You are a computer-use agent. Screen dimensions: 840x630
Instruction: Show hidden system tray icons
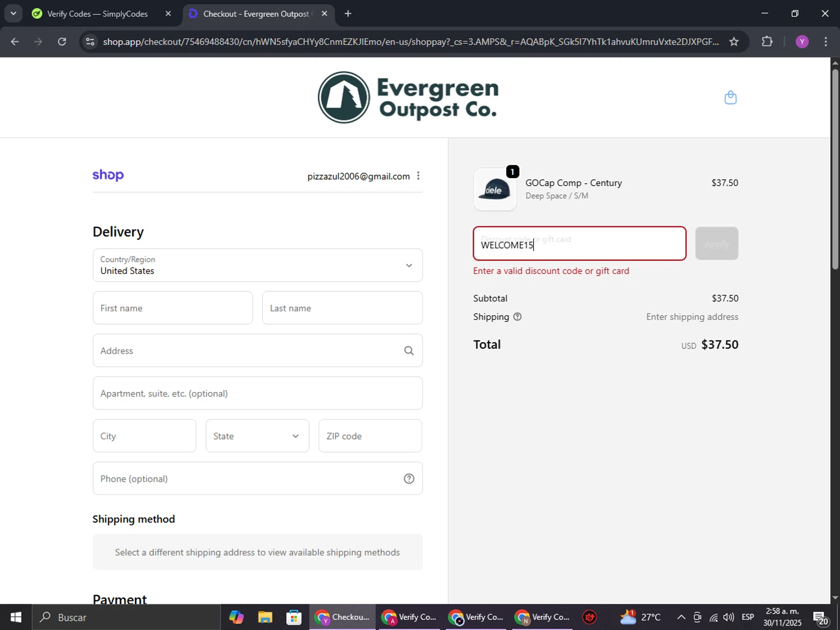pos(681,617)
